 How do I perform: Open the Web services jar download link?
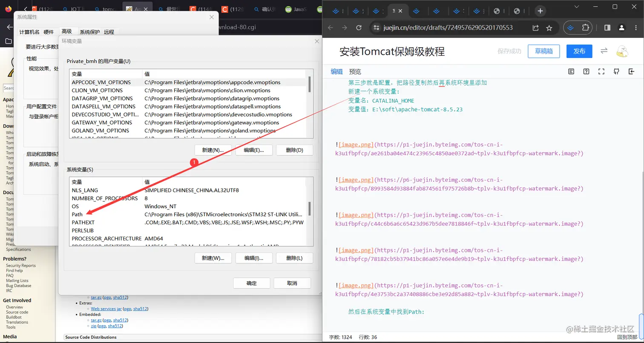pyautogui.click(x=106, y=309)
